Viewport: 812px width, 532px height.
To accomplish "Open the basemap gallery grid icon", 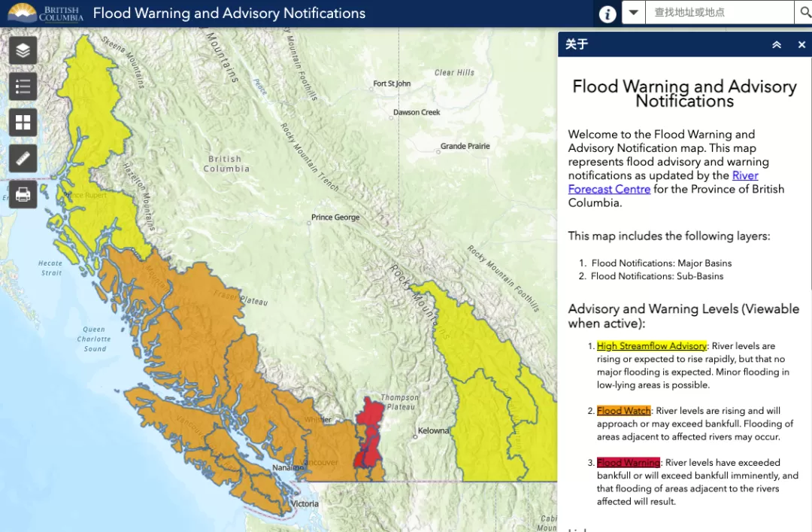I will [x=23, y=123].
